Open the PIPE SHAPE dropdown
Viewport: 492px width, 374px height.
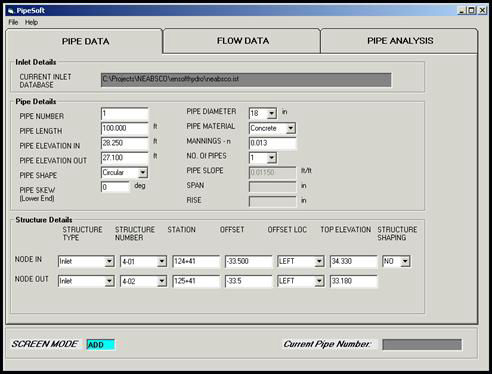coord(143,173)
